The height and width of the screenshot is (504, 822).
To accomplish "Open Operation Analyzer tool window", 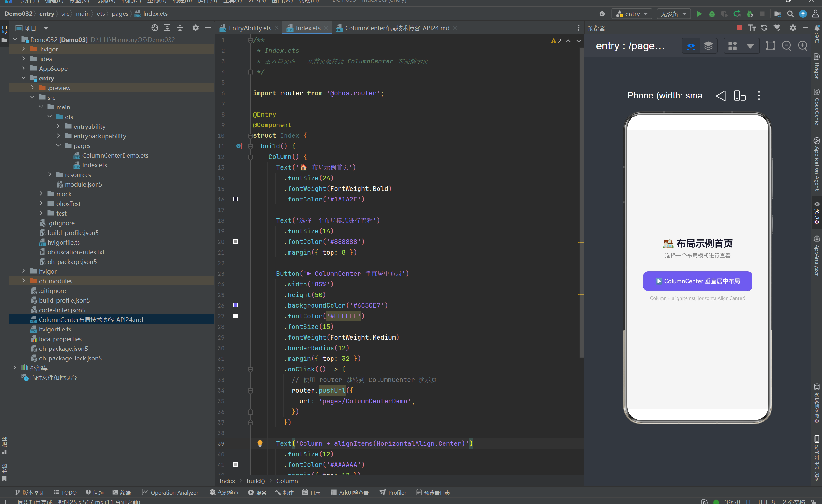I will coord(170,492).
